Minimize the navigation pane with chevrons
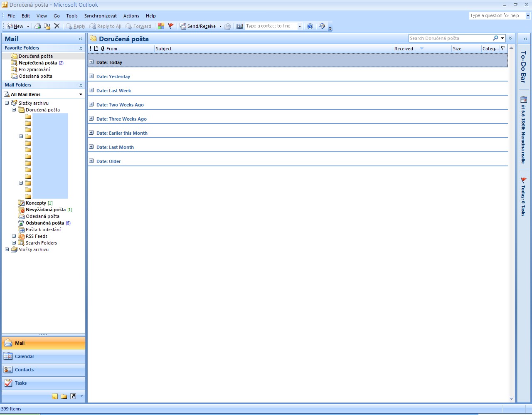 (x=80, y=39)
